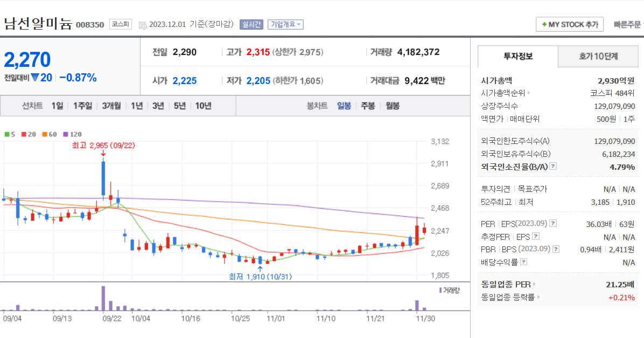Click the stock code 008350
Screen dimensions: 644x338
90,25
